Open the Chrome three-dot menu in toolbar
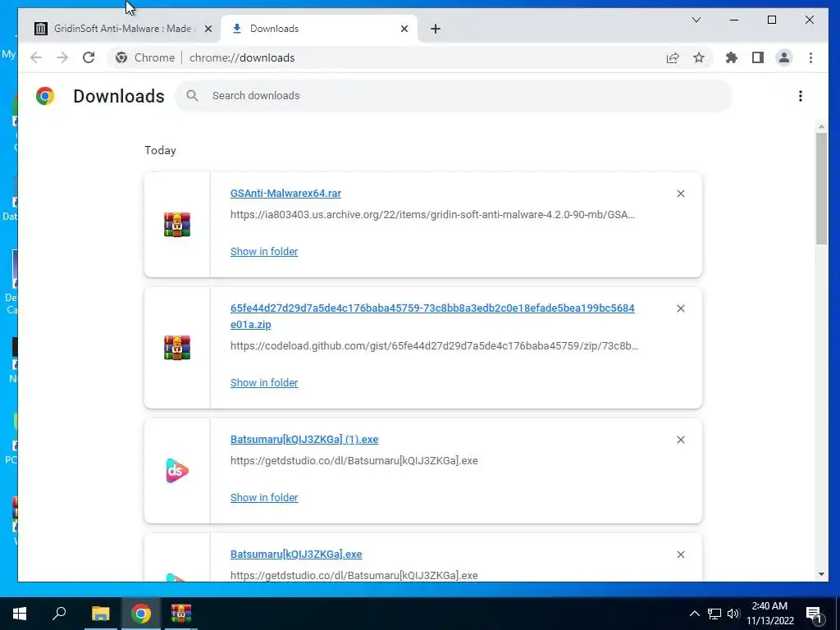 tap(810, 58)
